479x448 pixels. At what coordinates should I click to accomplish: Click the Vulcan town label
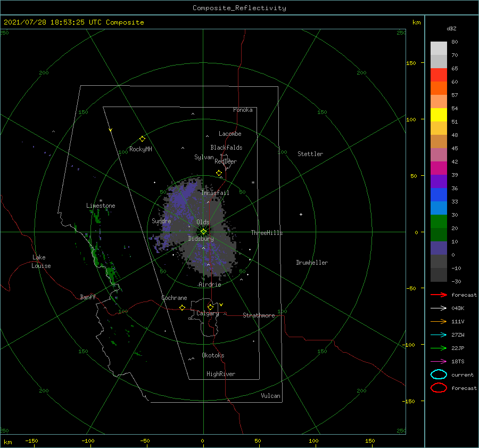271,396
